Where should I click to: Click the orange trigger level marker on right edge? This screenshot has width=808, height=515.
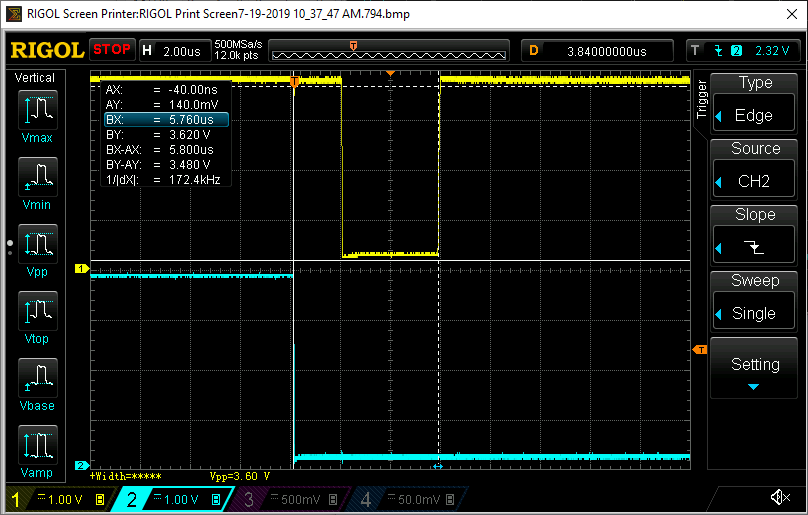699,349
